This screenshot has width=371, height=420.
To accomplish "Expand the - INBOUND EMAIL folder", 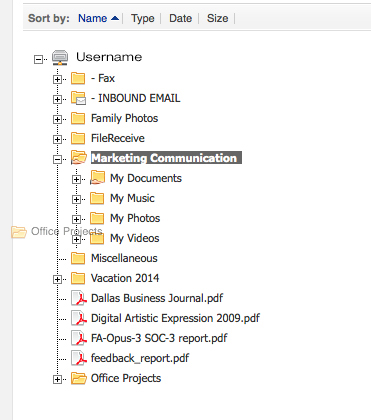I will click(57, 99).
